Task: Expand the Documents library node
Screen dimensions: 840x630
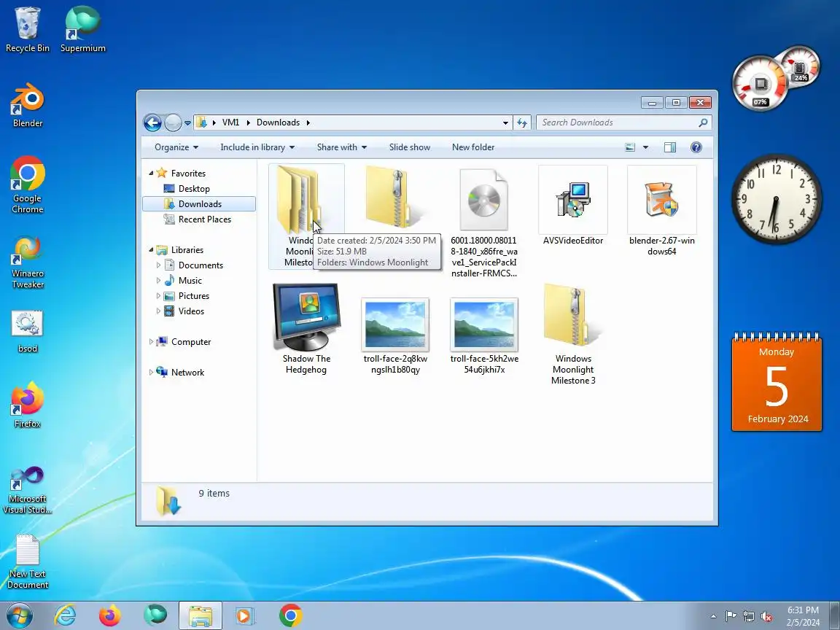Action: (158, 265)
